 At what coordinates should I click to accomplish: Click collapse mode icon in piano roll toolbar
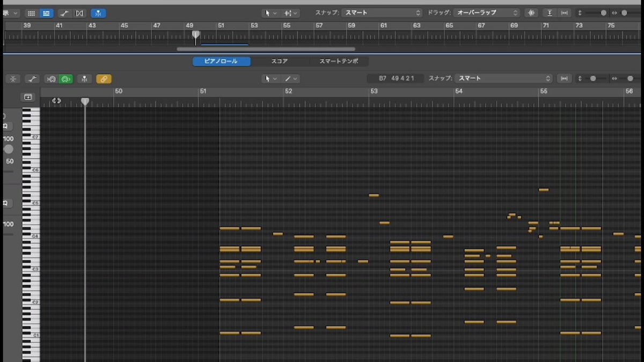[13, 79]
